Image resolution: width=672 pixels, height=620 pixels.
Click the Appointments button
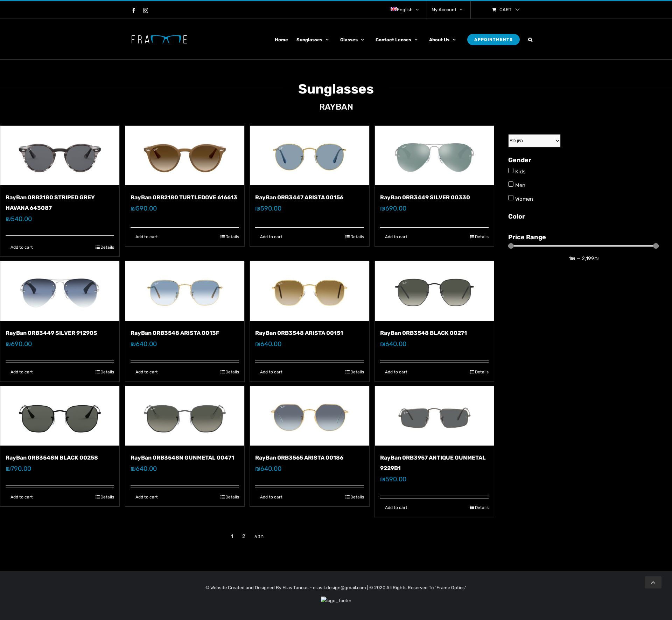493,40
